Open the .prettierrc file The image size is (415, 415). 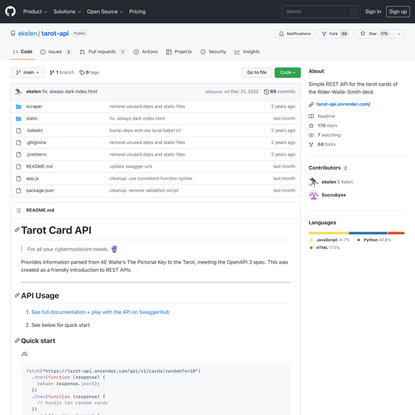point(36,155)
